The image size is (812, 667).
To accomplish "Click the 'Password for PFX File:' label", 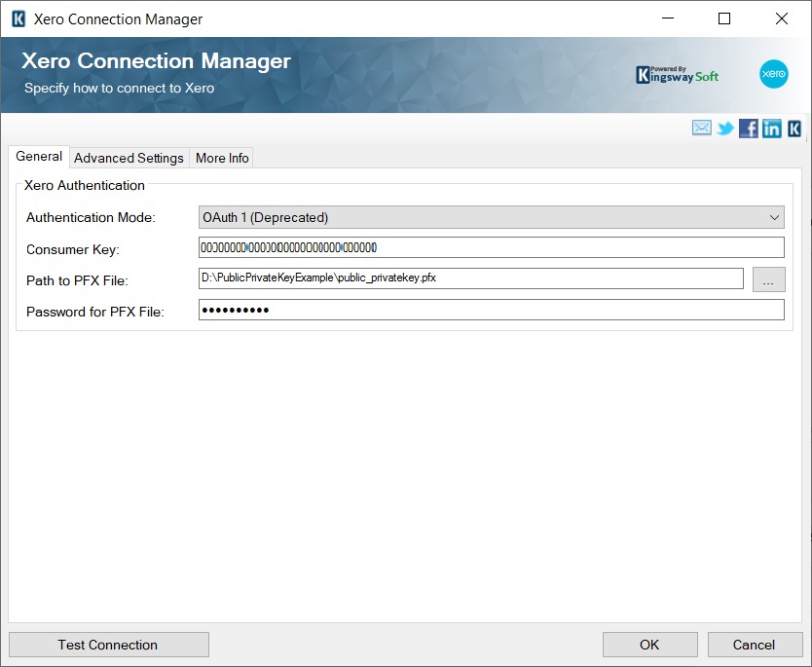I will [94, 312].
